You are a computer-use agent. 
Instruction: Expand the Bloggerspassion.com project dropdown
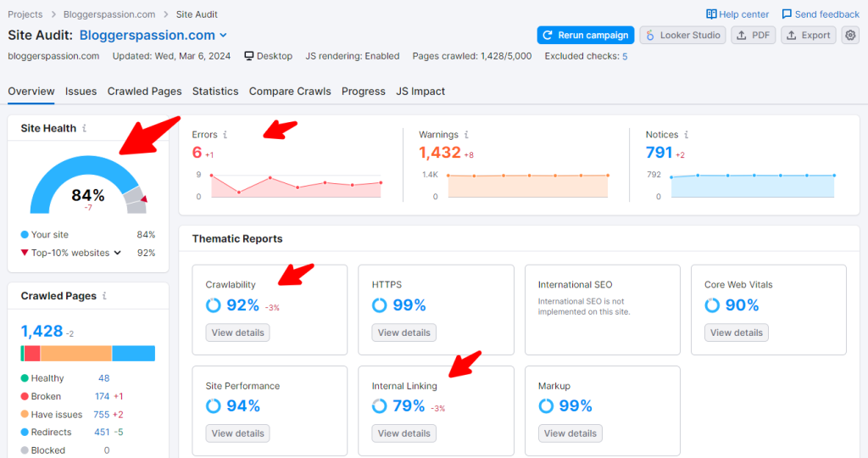tap(223, 35)
